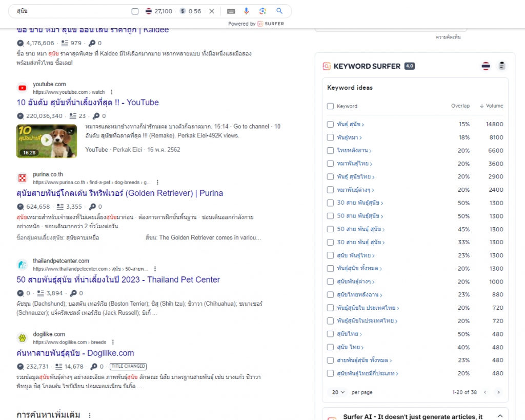Screen dimensions: 525x420
Task: Search the keyword idea พันธุ์ สุนัขไทย
Action: coord(356,176)
